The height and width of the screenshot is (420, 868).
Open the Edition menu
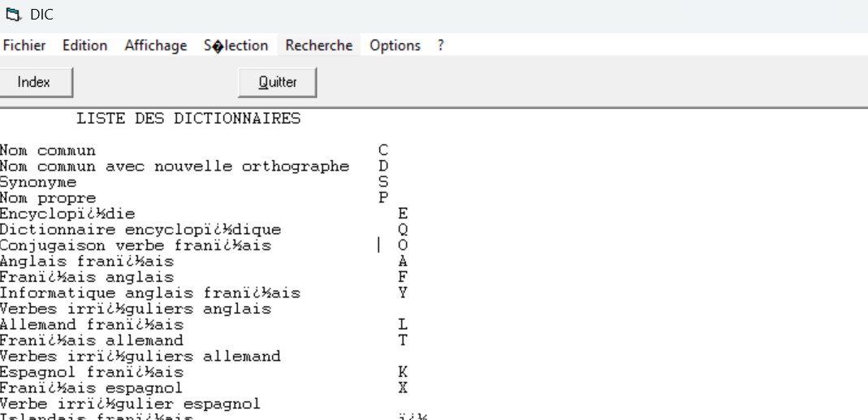click(x=85, y=45)
